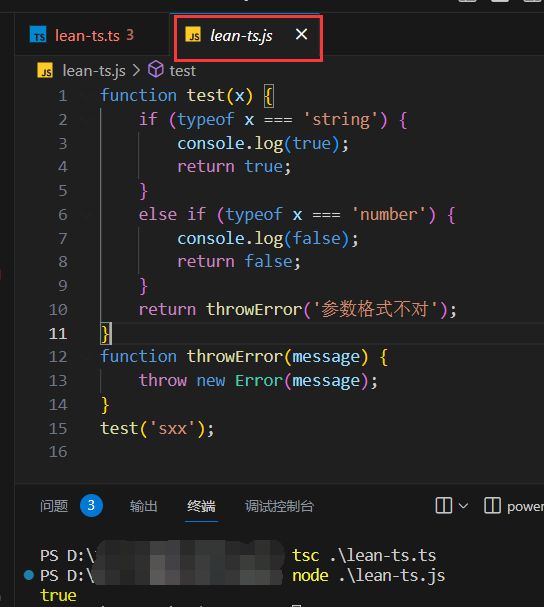Click the 'tsc .\lean-ts.ts' terminal command
Screen dimensions: 544x607
tap(364, 555)
